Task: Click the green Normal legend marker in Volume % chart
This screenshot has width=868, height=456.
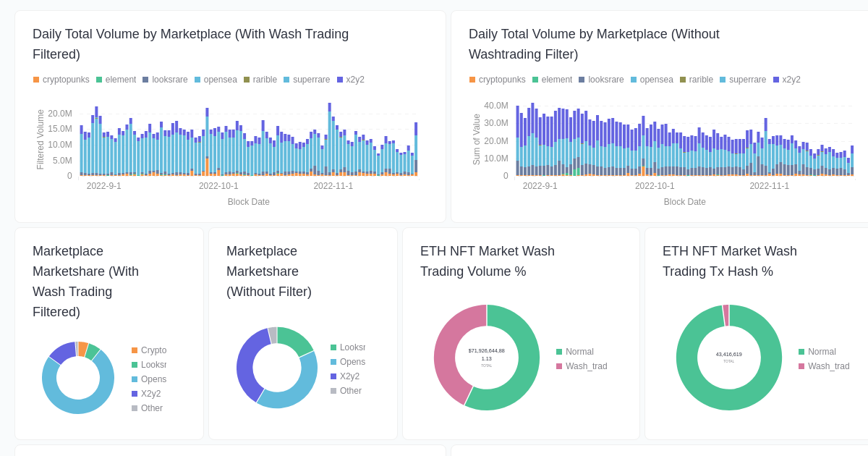Action: 559,352
